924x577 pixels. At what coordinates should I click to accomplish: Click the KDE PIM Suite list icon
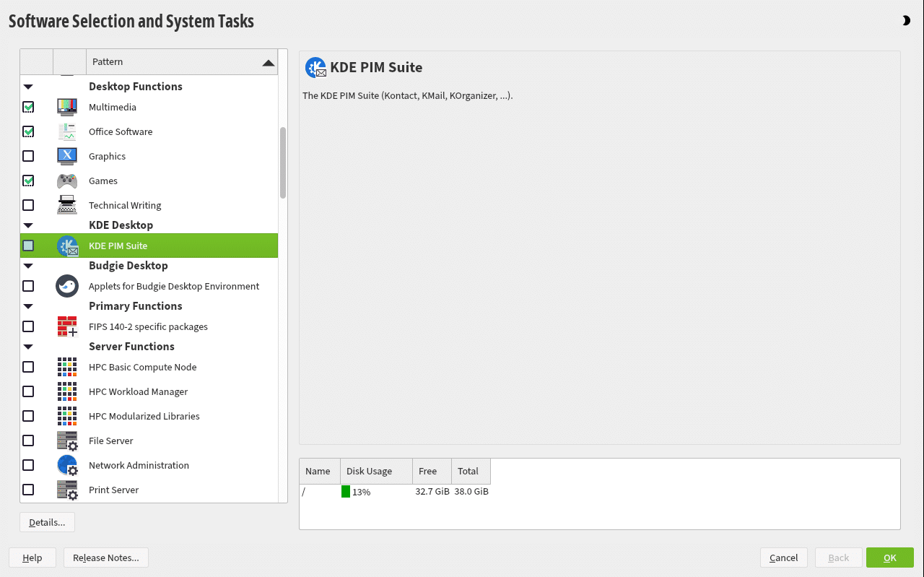[x=67, y=246]
